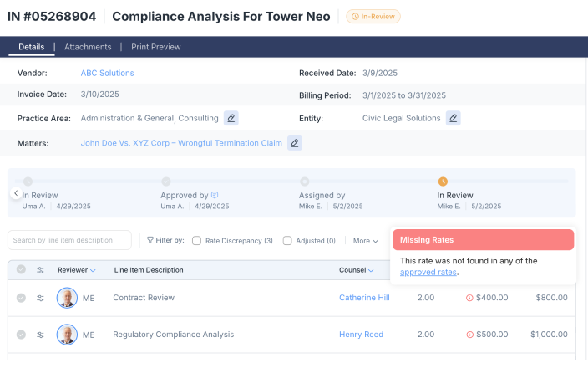Image resolution: width=588 pixels, height=368 pixels.
Task: Enable the Rate Discrepancy (3) filter
Action: pos(196,241)
